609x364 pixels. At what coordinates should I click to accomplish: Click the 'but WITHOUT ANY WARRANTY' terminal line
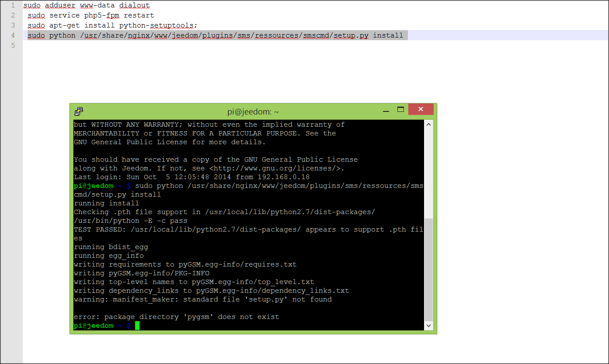click(209, 125)
